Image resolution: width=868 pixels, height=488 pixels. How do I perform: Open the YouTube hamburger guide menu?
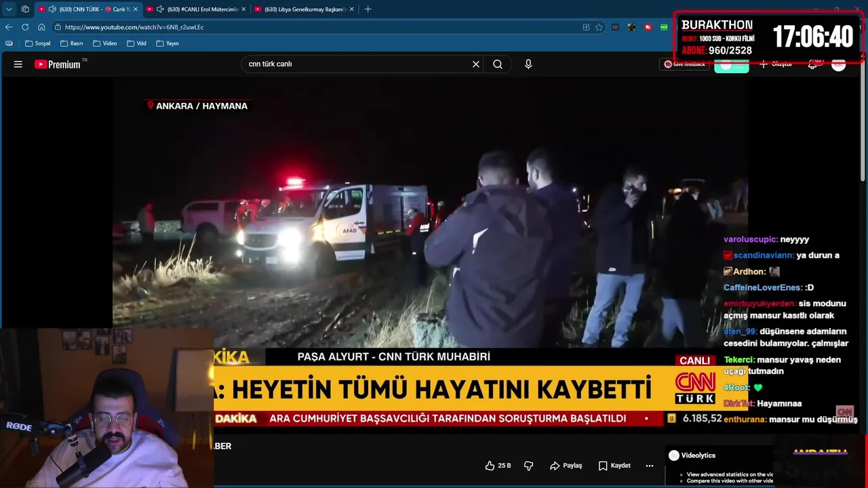[18, 64]
